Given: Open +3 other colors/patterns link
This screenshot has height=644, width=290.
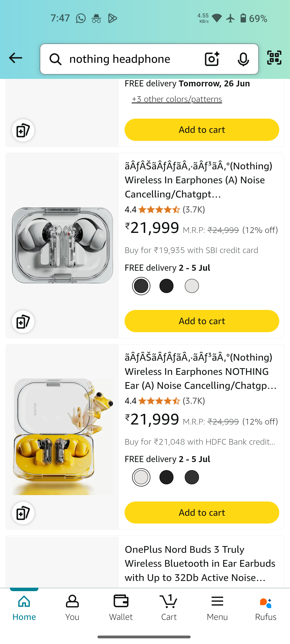Looking at the screenshot, I should (x=177, y=99).
